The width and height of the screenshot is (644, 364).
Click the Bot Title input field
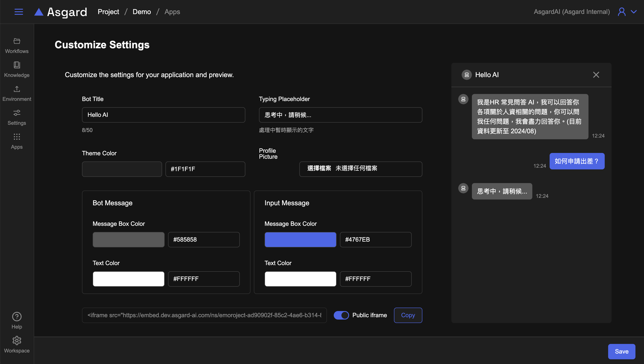click(x=164, y=115)
